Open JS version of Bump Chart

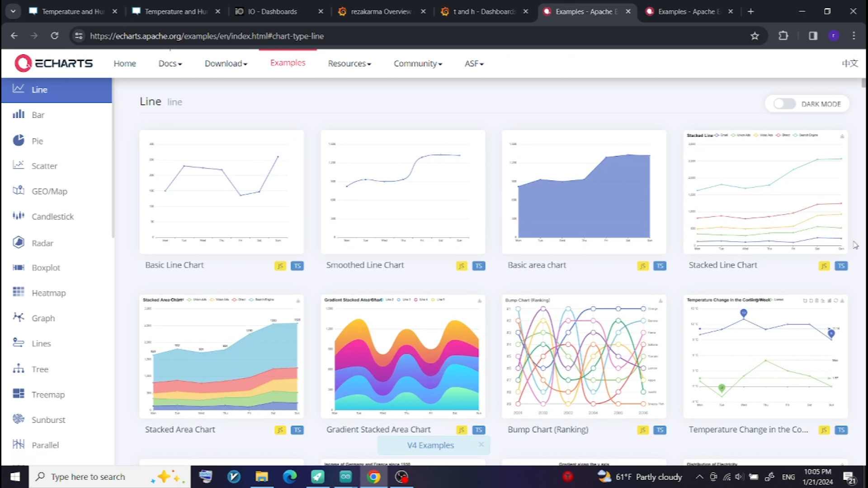coord(643,430)
